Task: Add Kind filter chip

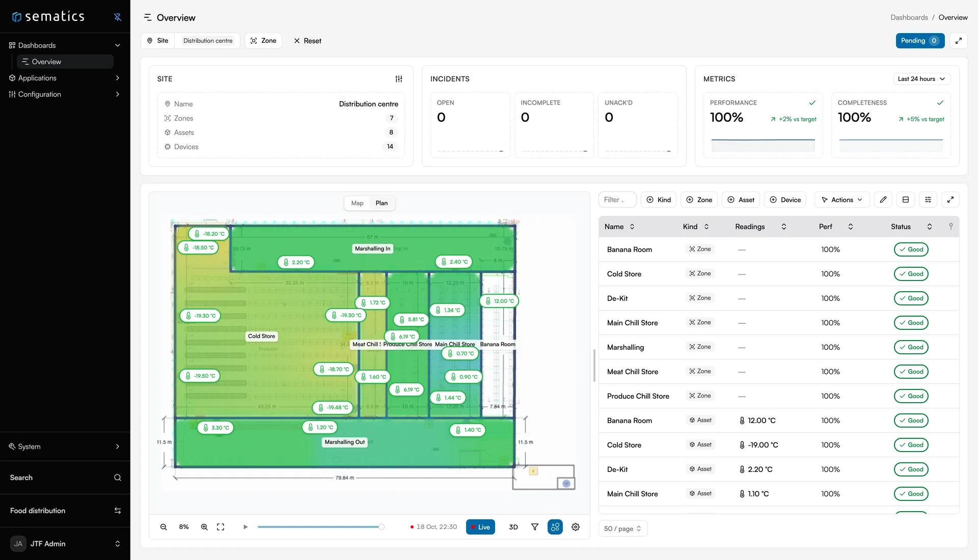Action: (x=659, y=200)
